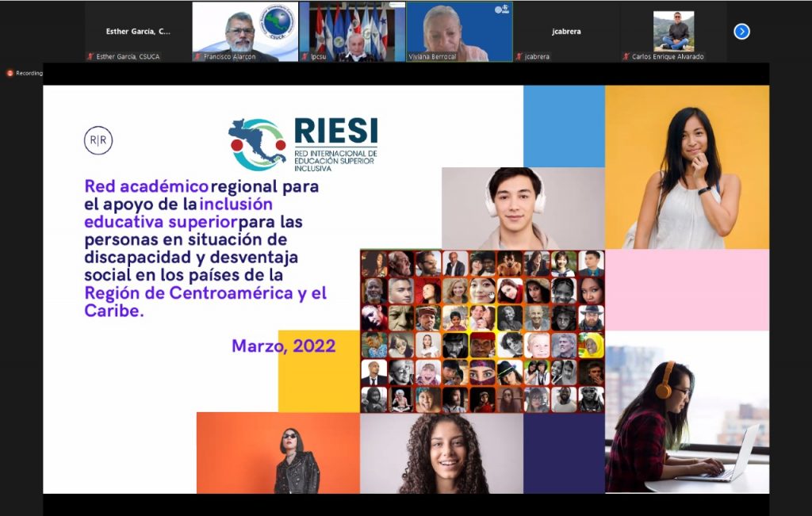Select the lpcsu video tile with flags
812x516 pixels.
[x=352, y=30]
